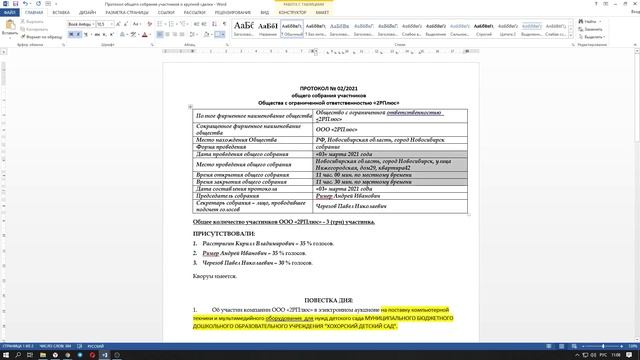The image size is (640, 360).
Task: Open the ФАЙЛ (File) tab
Action: 10,13
